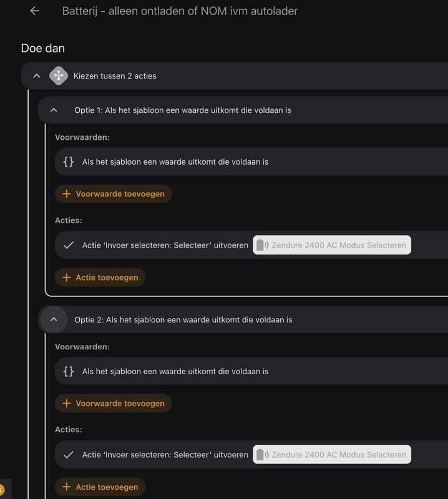Select the Optie 1 condition 'Als het sjabloon een waarde uitkomt'
This screenshot has width=448, height=499.
point(175,162)
